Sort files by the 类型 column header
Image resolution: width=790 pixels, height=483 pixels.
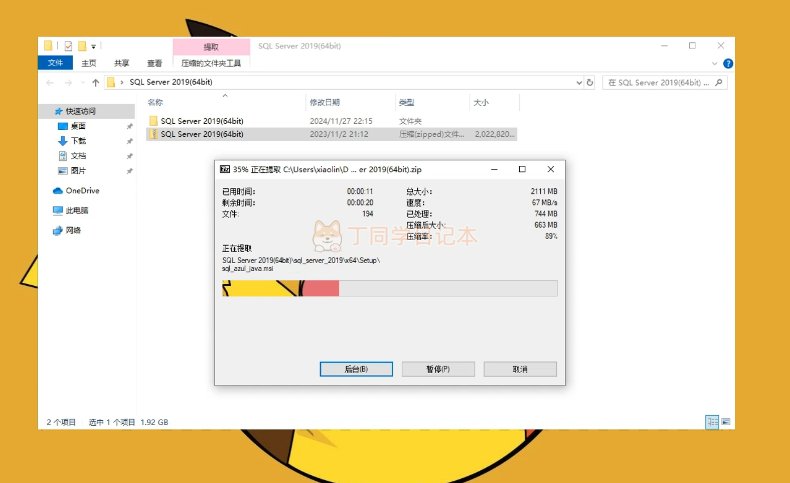[407, 102]
